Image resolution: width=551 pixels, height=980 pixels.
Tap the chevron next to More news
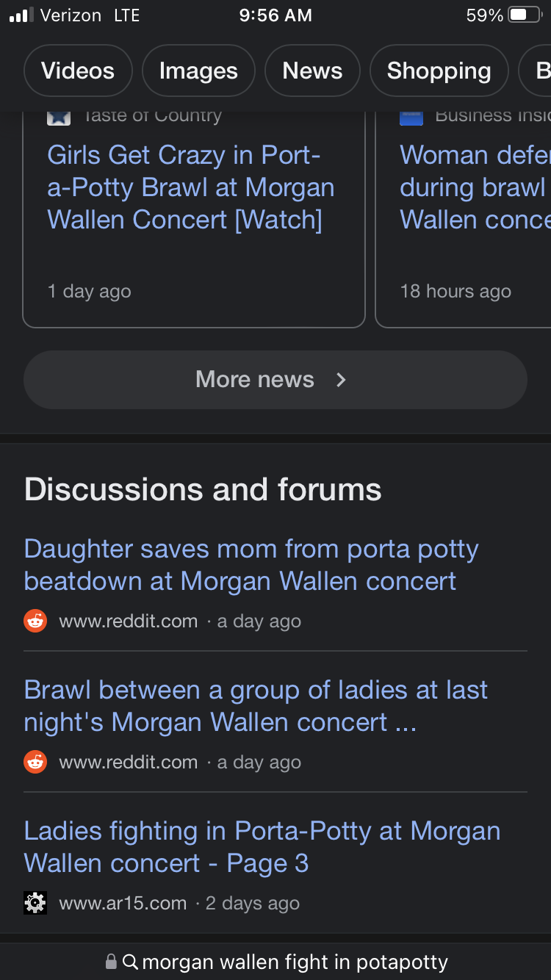point(341,380)
